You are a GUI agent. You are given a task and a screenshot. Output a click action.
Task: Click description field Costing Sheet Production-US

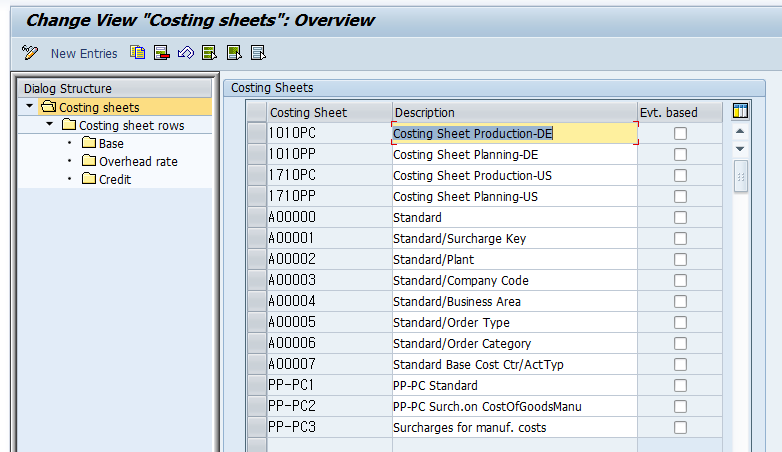[x=515, y=175]
